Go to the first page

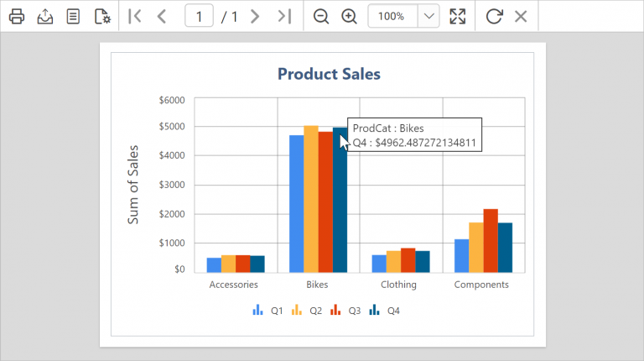(135, 16)
